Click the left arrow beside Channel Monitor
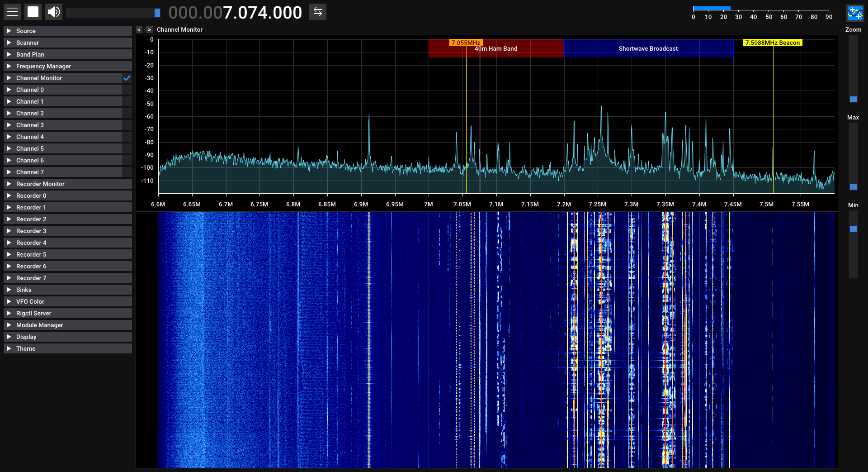 tap(139, 29)
